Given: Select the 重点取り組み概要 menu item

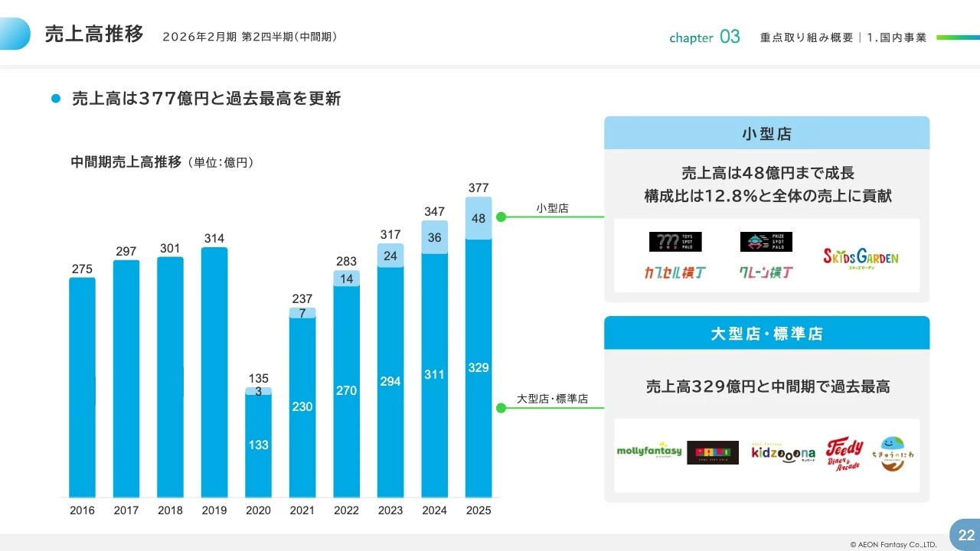Looking at the screenshot, I should pyautogui.click(x=805, y=37).
